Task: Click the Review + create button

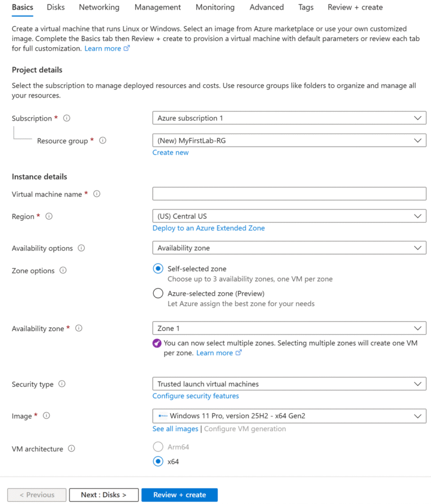Action: tap(180, 495)
